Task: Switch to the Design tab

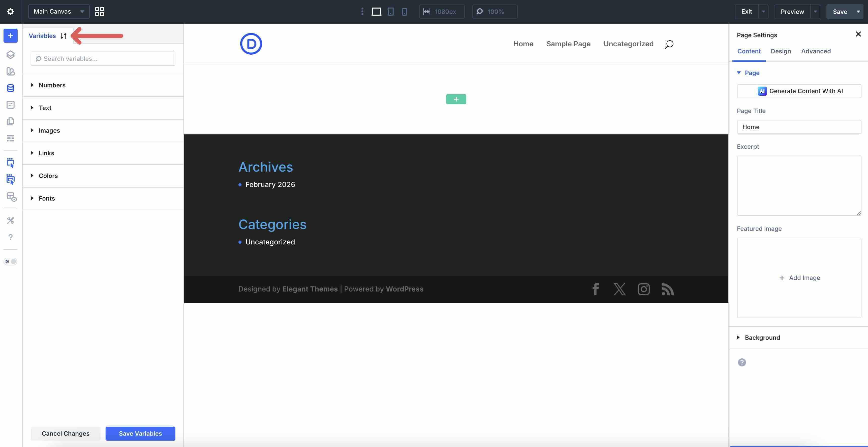Action: coord(781,51)
